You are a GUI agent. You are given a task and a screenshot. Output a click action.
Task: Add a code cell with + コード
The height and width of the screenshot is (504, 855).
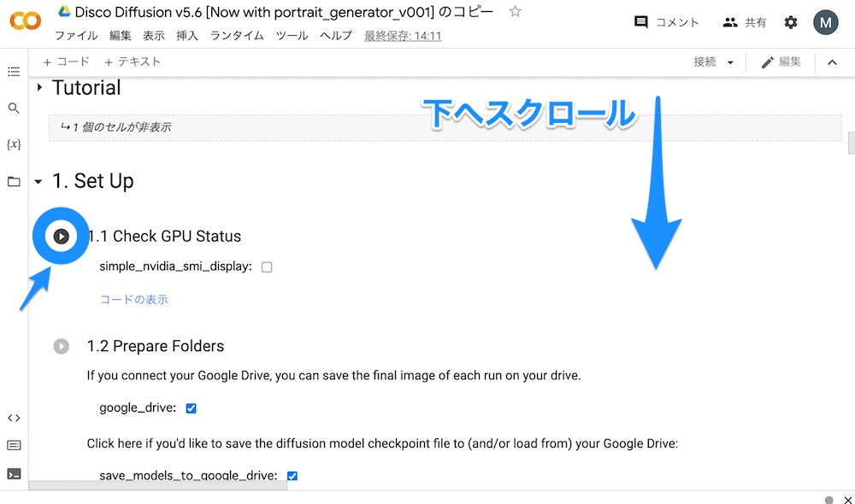click(x=66, y=62)
